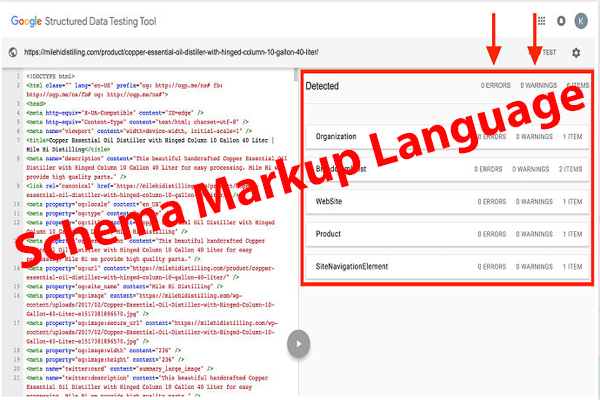
Task: Click the og:image:height meta line
Action: click(x=105, y=359)
